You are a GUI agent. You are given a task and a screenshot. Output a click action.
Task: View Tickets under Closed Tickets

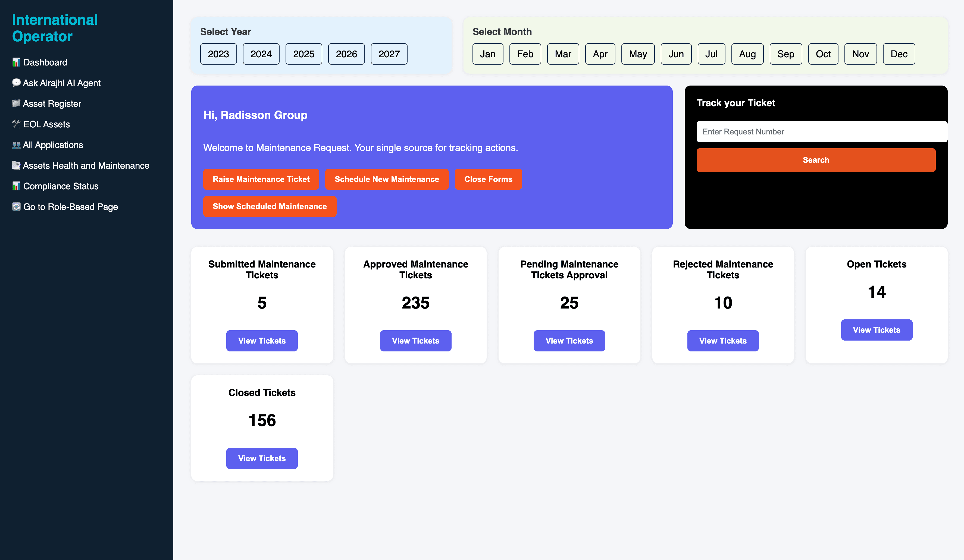click(262, 458)
